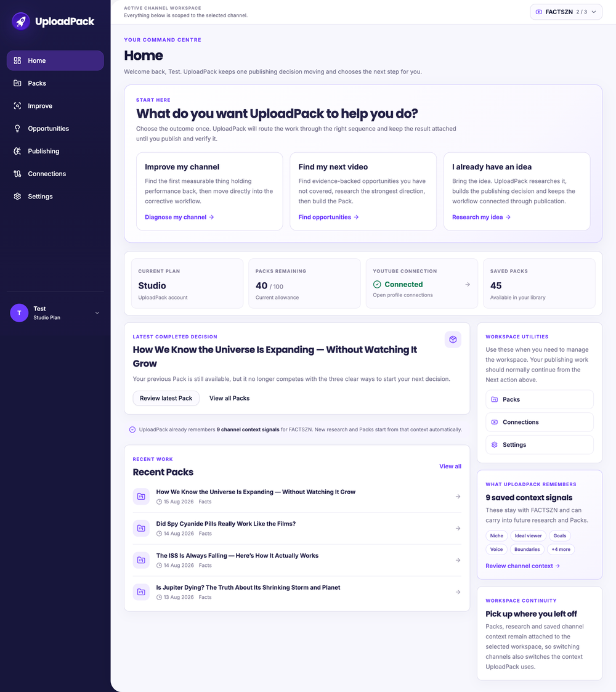
Task: Open Publishing in the sidebar
Action: (x=55, y=151)
